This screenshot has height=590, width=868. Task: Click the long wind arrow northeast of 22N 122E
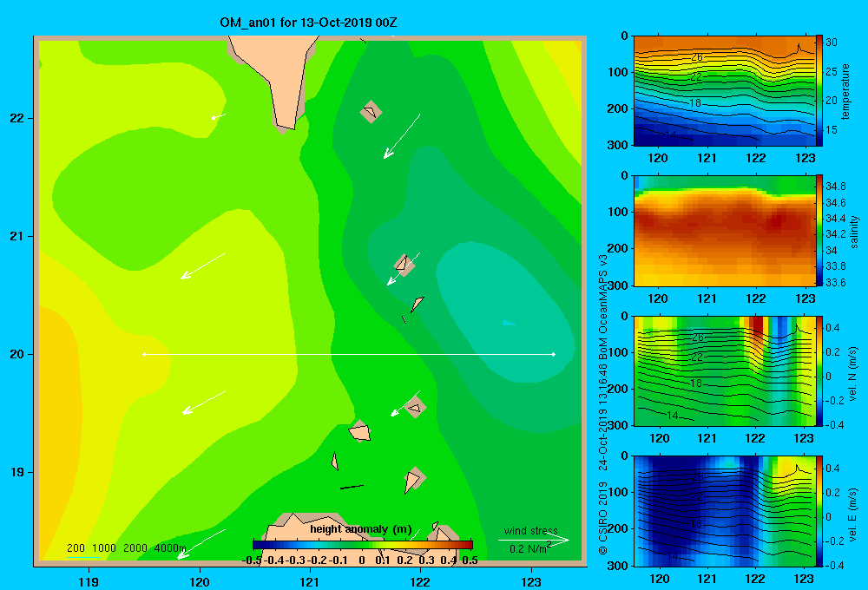pos(402,136)
